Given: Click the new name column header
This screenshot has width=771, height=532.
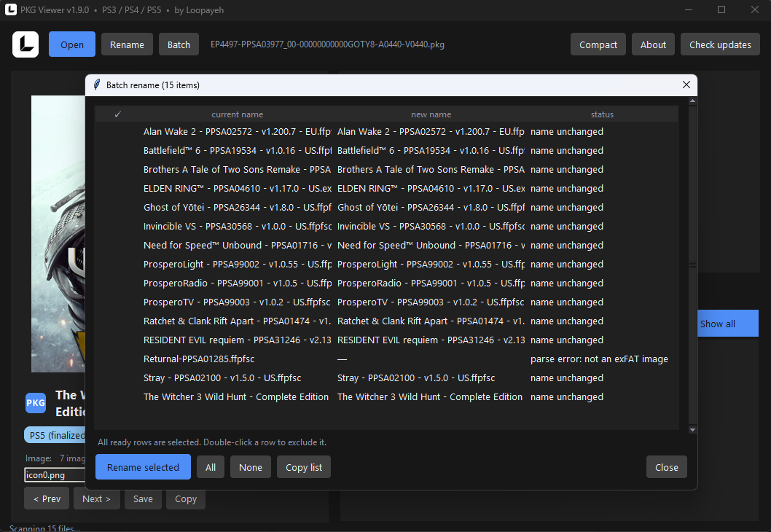Looking at the screenshot, I should [431, 114].
